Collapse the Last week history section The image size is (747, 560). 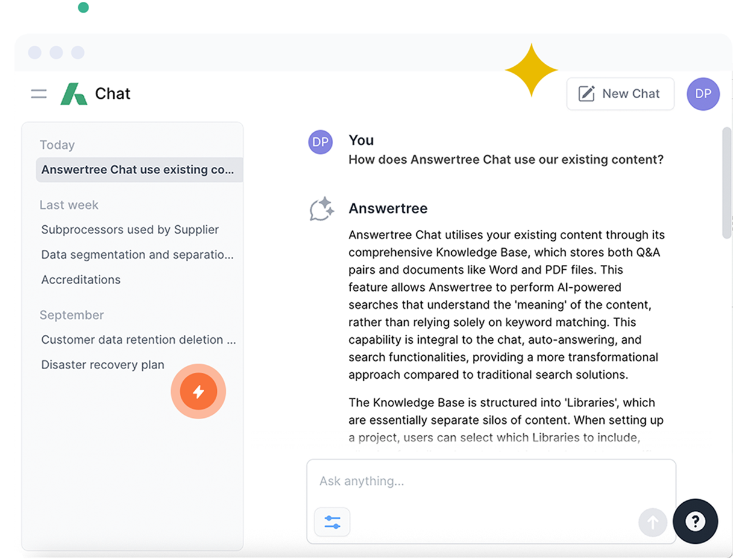coord(69,205)
